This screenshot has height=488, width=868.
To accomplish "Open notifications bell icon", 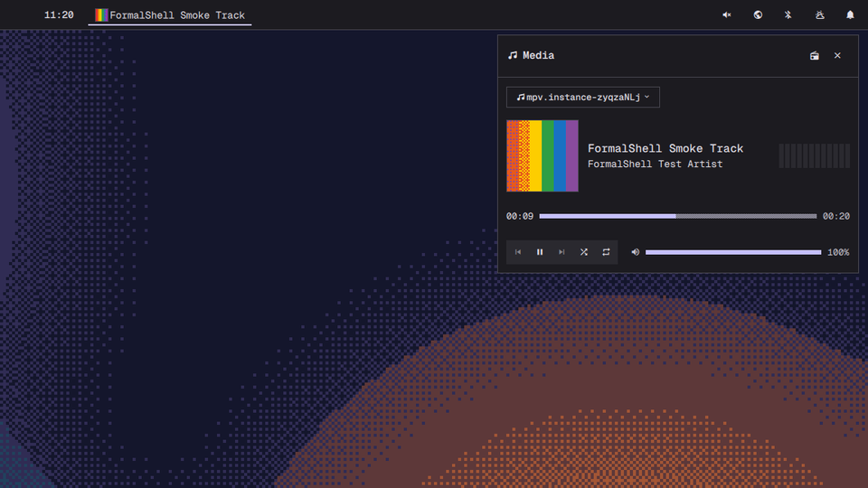I will [x=850, y=15].
